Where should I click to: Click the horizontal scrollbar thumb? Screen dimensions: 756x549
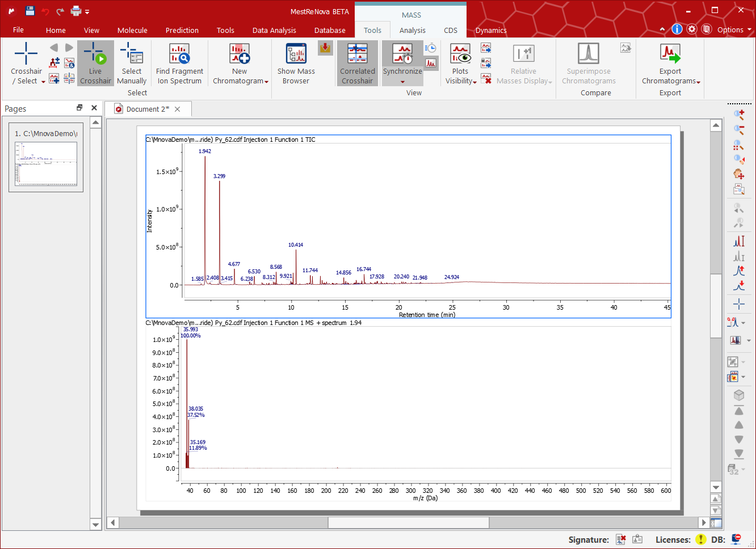[x=408, y=522]
